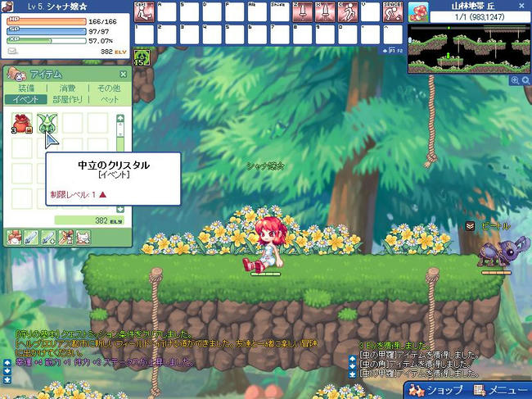532x399 pixels.
Task: Click the empty number 1 hotkey slot
Action: coord(144,34)
